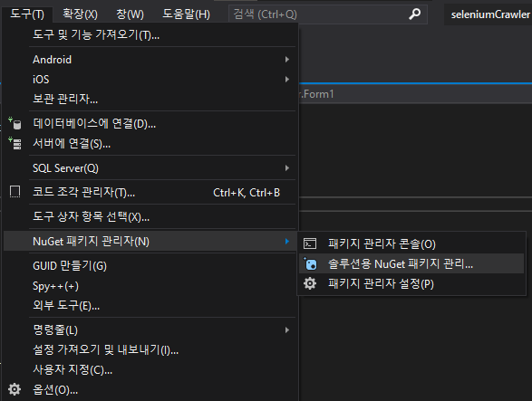Open 옵션(O)... settings

(150, 389)
